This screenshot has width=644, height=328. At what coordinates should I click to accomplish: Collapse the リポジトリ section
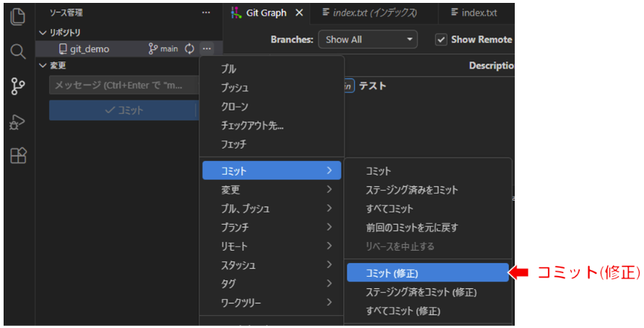[43, 33]
